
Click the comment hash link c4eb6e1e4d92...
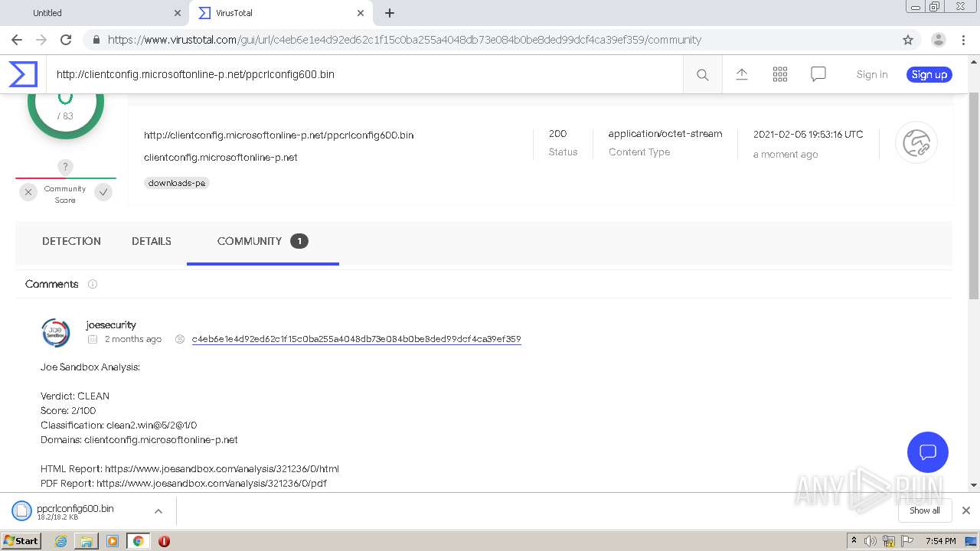[356, 339]
